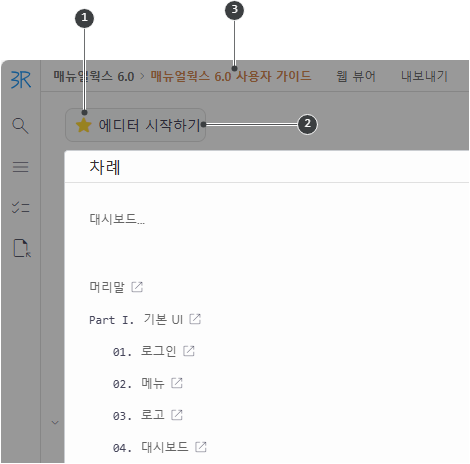Open external link icon beside 기본 UI
Image resolution: width=470 pixels, height=464 pixels.
tap(195, 319)
